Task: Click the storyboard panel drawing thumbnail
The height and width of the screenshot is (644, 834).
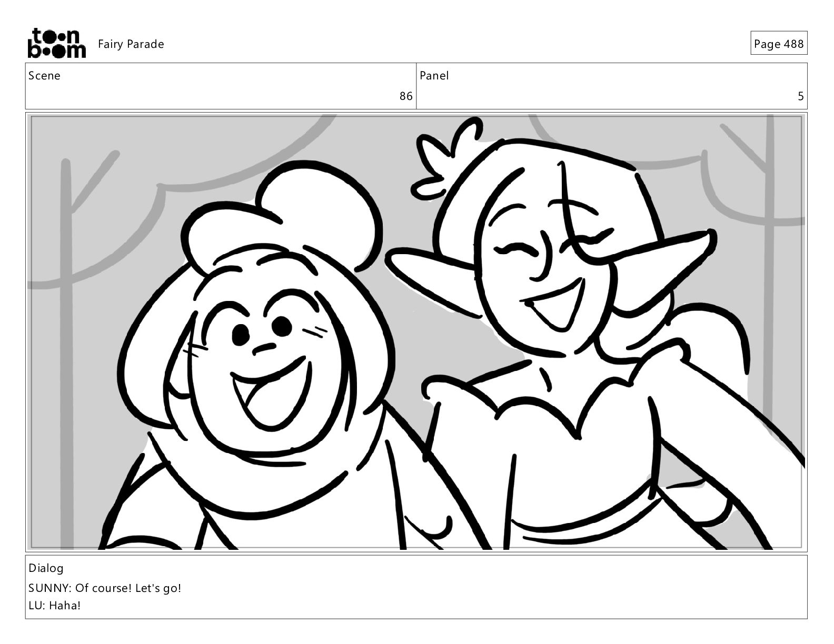Action: point(416,332)
